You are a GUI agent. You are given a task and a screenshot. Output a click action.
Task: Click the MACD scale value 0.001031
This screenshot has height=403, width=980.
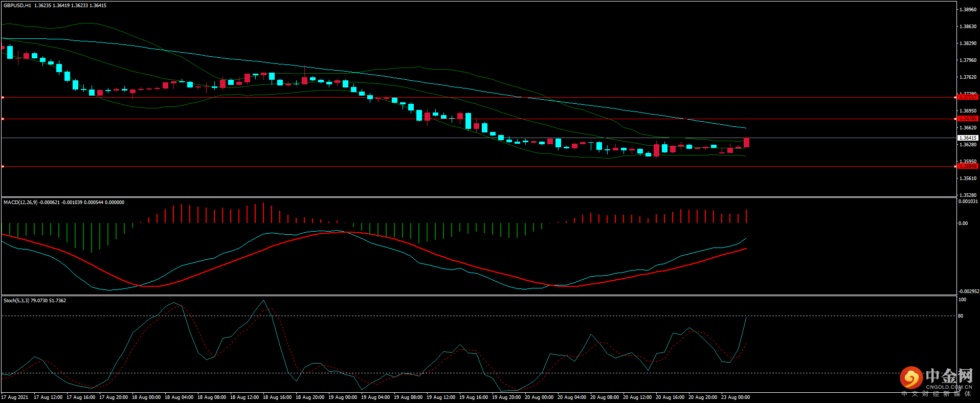(x=968, y=201)
